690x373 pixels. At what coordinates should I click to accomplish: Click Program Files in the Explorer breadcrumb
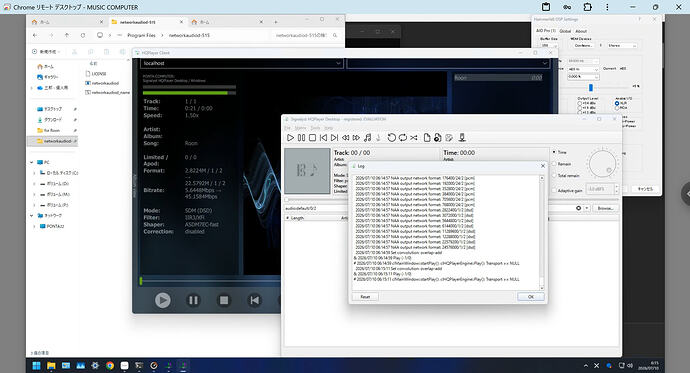[141, 35]
